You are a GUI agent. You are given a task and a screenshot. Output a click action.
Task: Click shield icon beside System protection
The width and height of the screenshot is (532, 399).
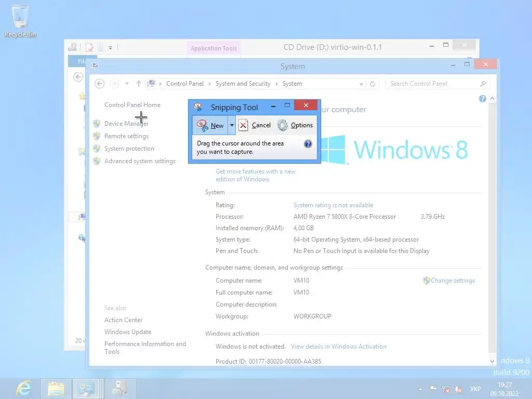tap(97, 149)
